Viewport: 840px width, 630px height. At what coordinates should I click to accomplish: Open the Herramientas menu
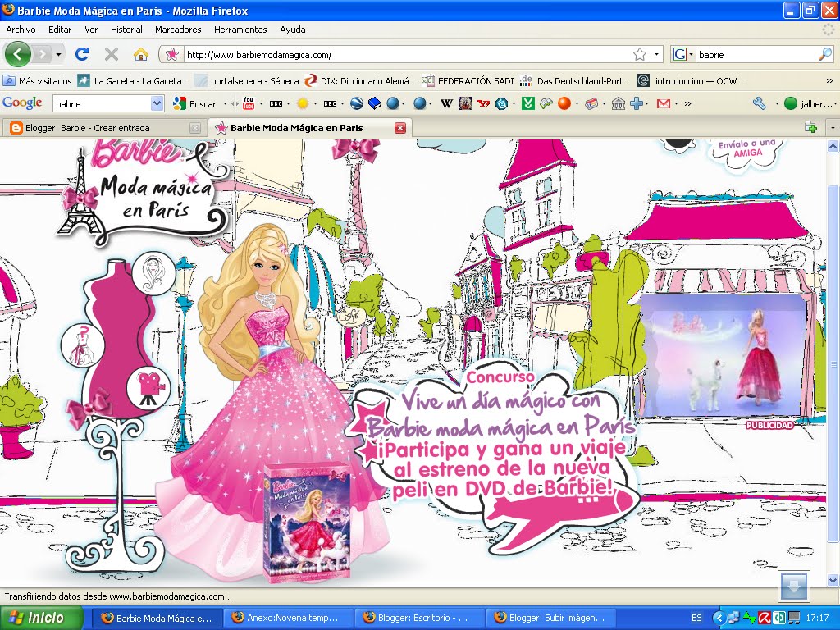pyautogui.click(x=240, y=30)
